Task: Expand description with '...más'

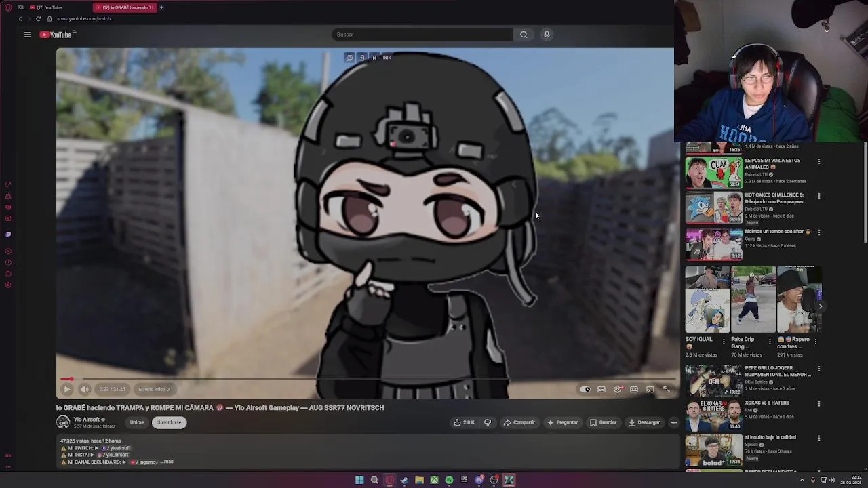Action: (x=166, y=462)
